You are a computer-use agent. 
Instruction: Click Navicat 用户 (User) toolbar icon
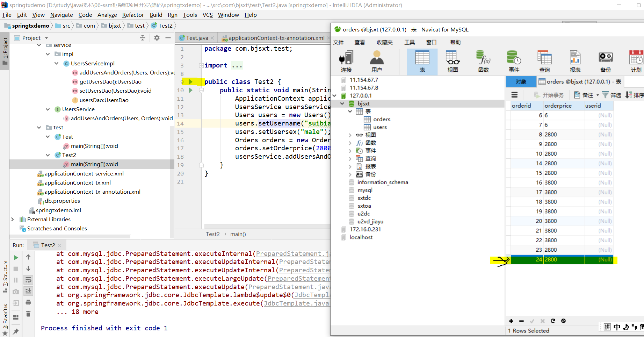(377, 62)
